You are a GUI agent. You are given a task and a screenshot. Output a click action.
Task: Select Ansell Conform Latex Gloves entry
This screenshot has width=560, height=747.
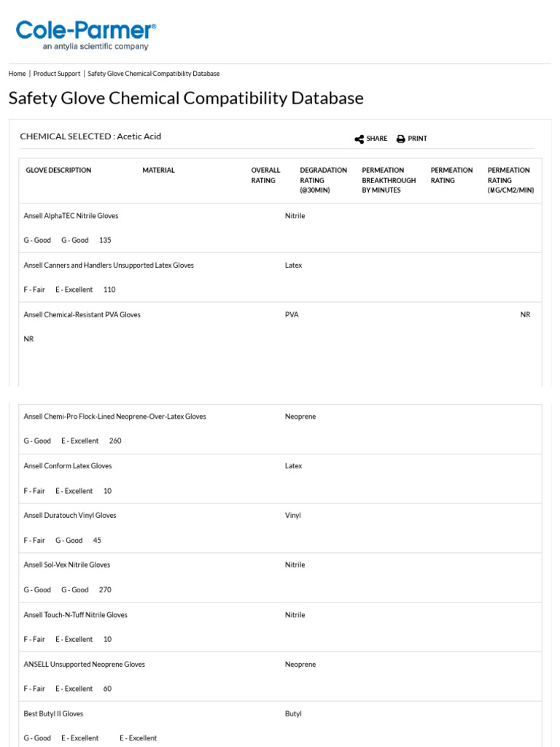pyautogui.click(x=68, y=465)
